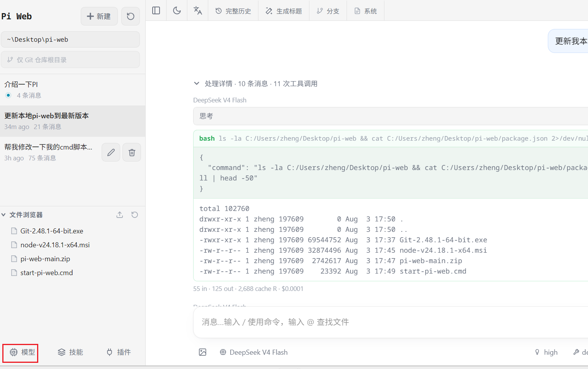Click the message input box

[391, 322]
